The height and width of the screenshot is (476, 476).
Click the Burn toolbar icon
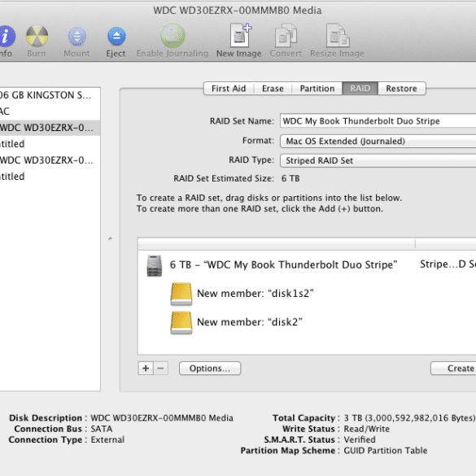coord(37,36)
